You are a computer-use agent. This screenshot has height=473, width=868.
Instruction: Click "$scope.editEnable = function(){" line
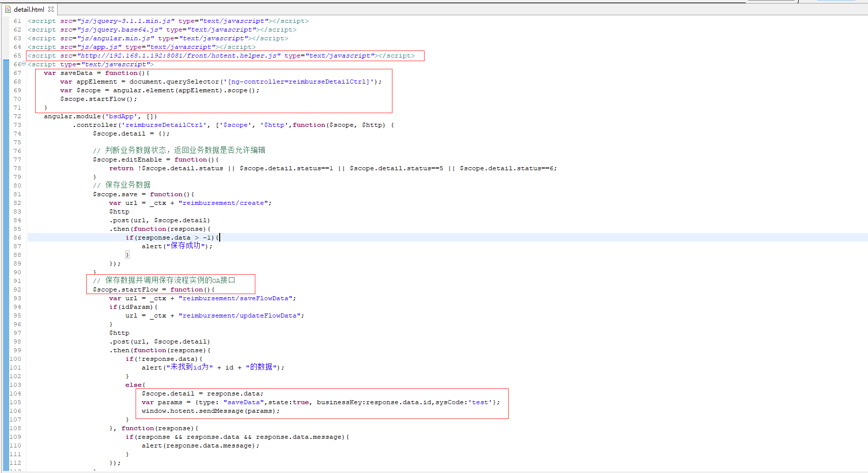point(155,160)
